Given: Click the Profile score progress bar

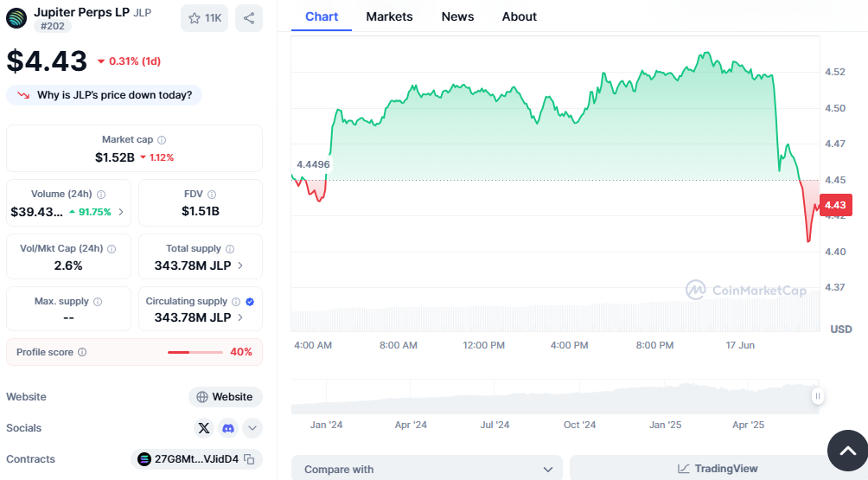Looking at the screenshot, I should point(195,352).
